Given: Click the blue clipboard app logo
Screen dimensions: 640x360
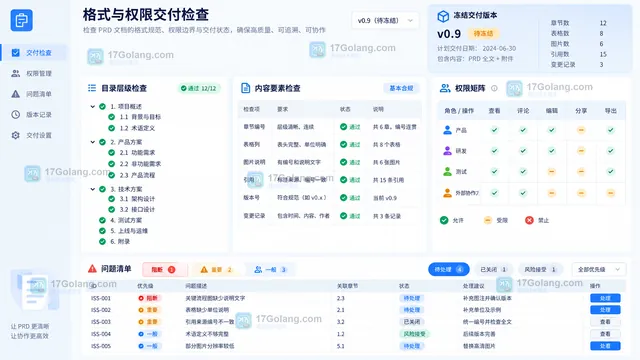Looking at the screenshot, I should (22, 20).
